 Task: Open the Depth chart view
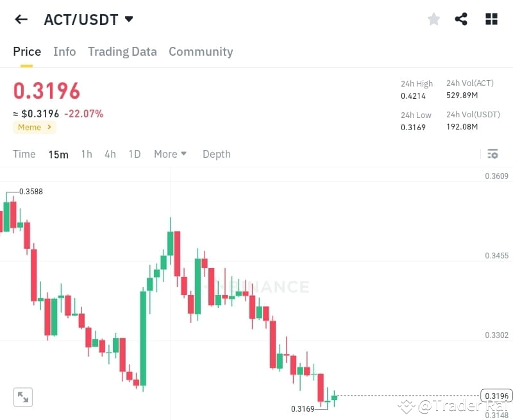tap(216, 154)
